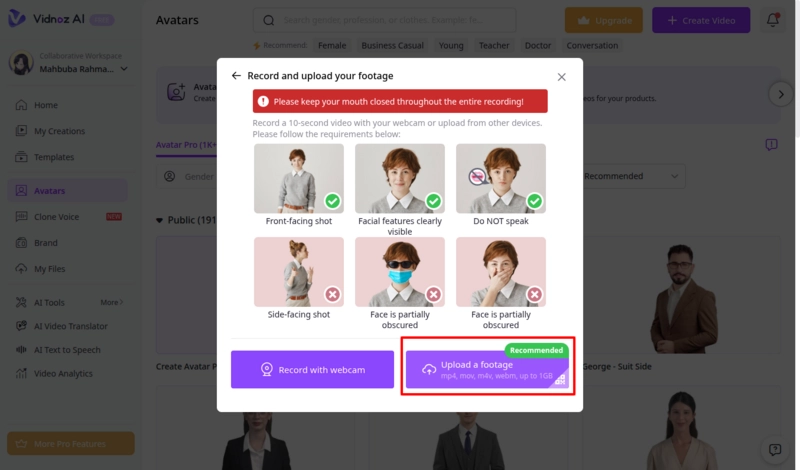Switch to the Avatar Pro tab
Viewport: 800px width, 470px height.
[x=186, y=145]
